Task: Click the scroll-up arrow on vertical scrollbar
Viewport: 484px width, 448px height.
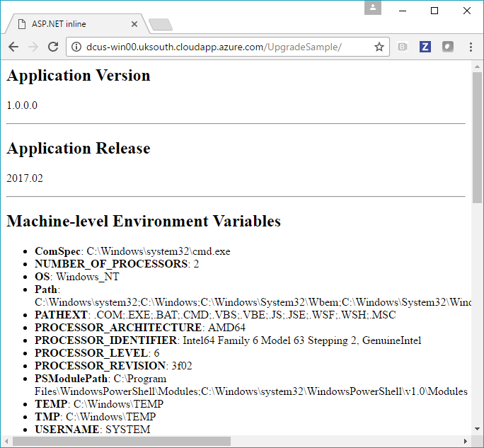Action: (477, 67)
